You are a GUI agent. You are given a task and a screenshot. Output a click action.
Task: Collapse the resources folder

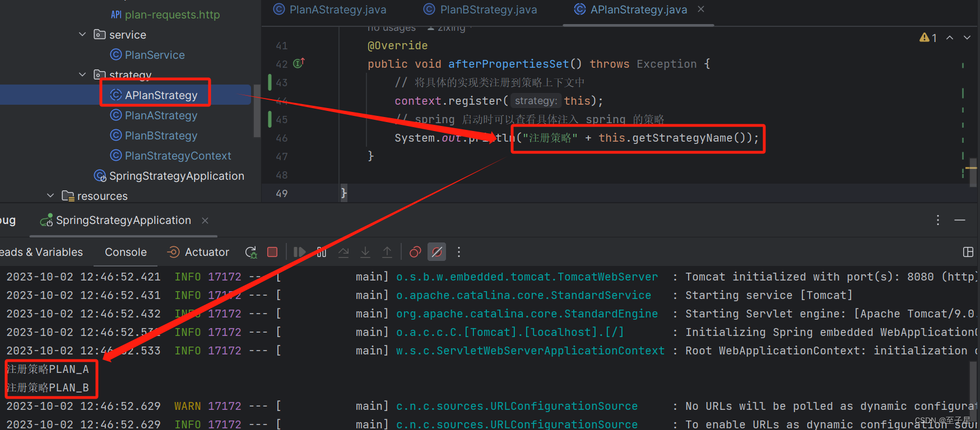50,196
